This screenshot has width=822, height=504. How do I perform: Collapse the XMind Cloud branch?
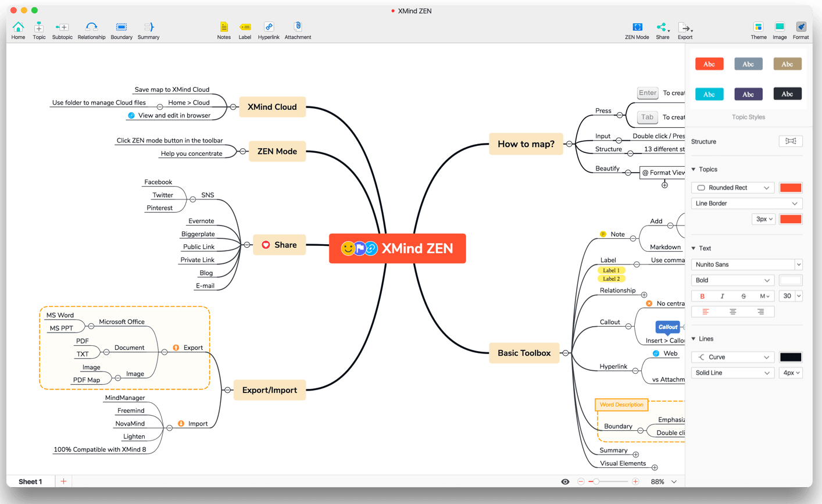click(x=233, y=107)
